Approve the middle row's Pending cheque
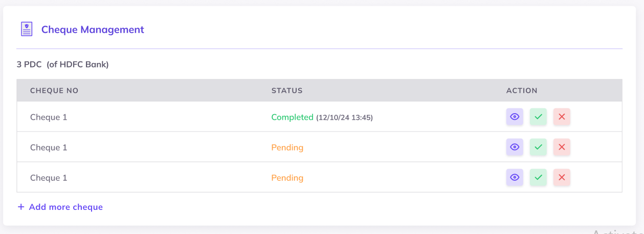 point(538,147)
